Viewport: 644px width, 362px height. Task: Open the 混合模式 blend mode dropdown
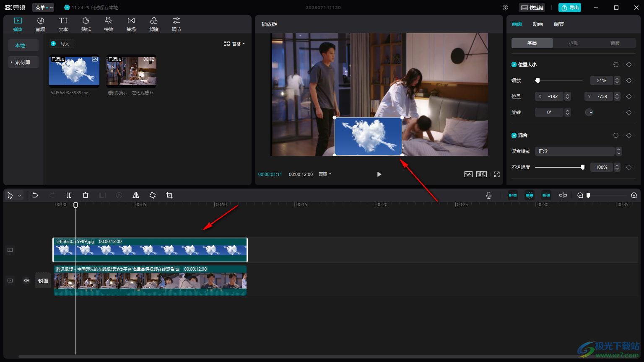[578, 151]
